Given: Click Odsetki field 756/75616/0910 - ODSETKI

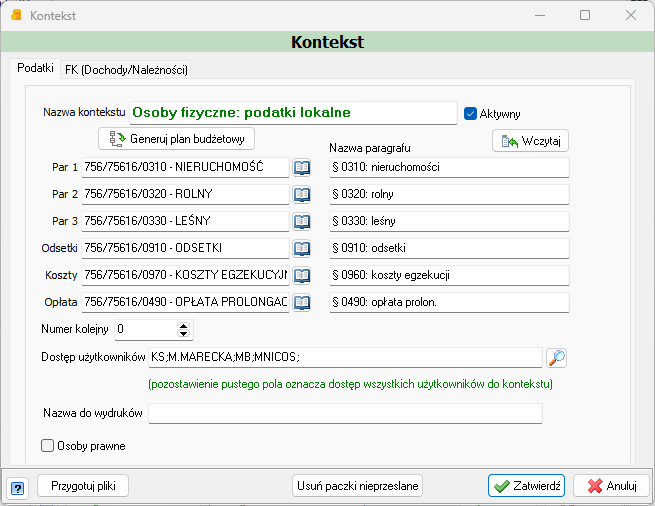Looking at the screenshot, I should pyautogui.click(x=185, y=248).
